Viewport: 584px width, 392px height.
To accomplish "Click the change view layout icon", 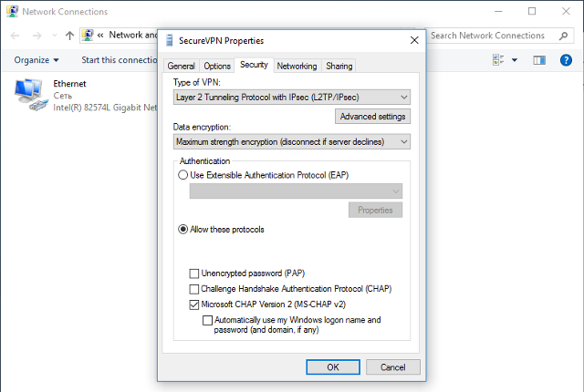I will tap(498, 60).
